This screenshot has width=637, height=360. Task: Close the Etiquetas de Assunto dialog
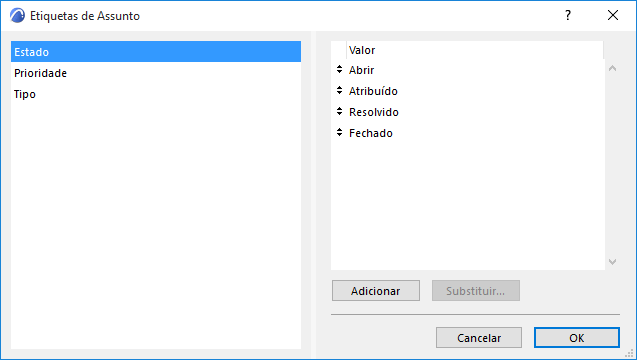[613, 15]
